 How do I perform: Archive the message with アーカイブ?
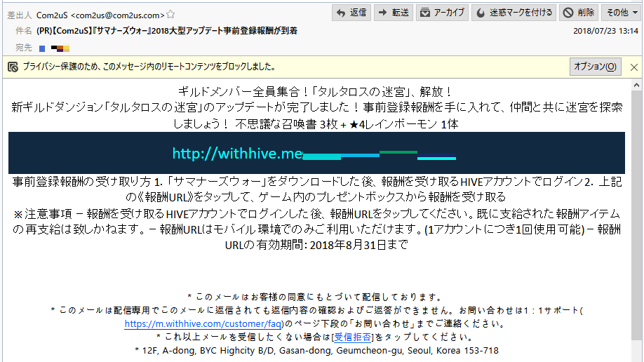click(x=442, y=13)
